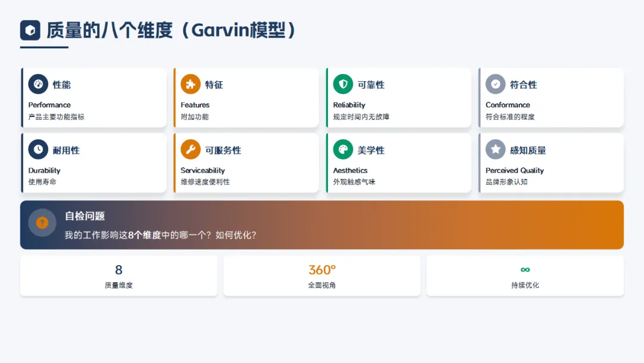
Task: Click the clock icon for 耐用性
Action: (x=38, y=150)
